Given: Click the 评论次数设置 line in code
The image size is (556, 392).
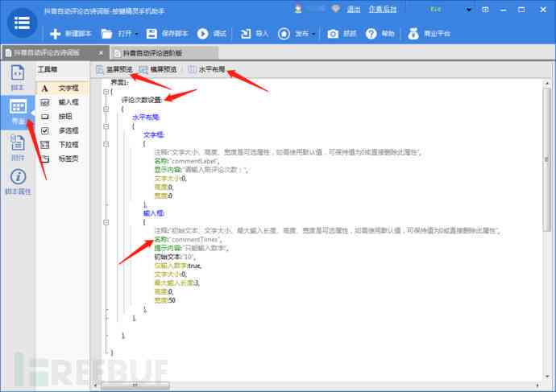Looking at the screenshot, I should click(142, 100).
